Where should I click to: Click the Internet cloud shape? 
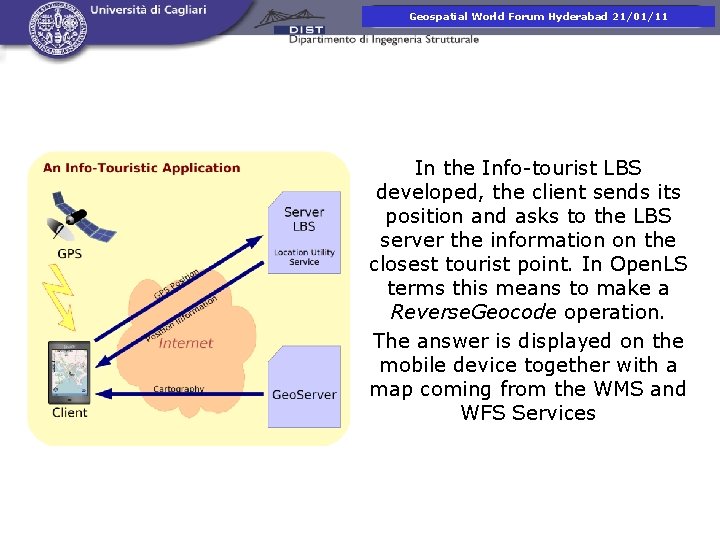[186, 343]
